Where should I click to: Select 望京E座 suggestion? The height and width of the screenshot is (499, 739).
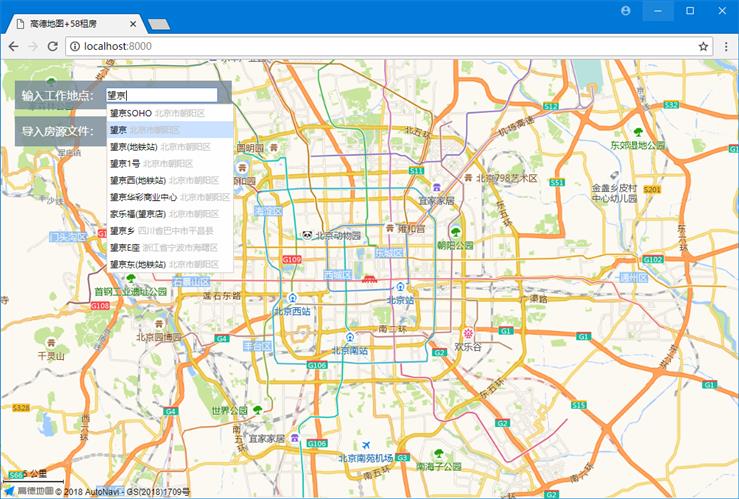coord(170,247)
